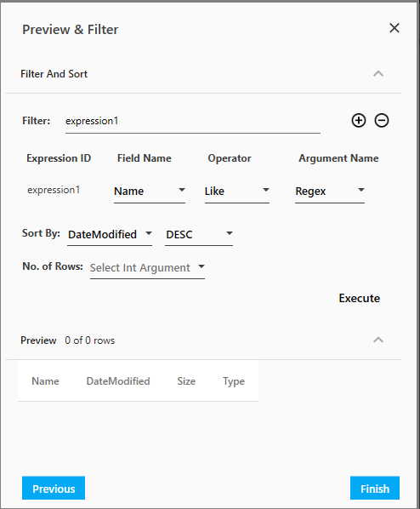Collapse the Filter And Sort section

378,74
